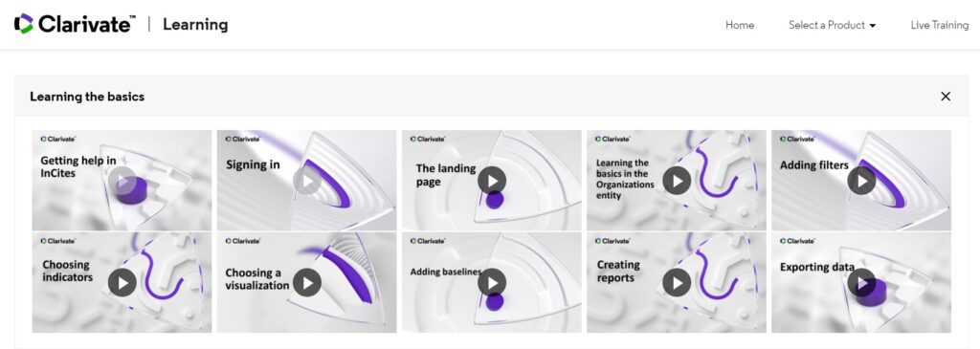Screen dimensions: 980x349
Task: Play The landing page video
Action: [x=492, y=181]
